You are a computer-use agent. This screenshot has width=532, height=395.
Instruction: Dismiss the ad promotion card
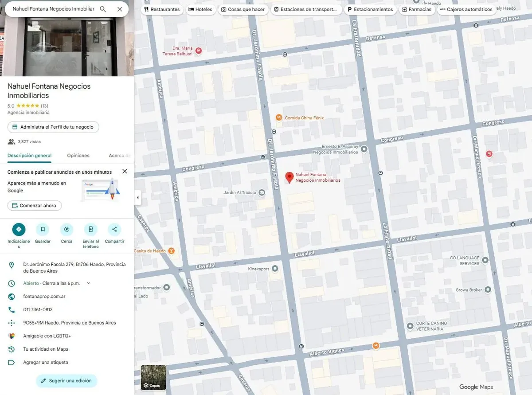[125, 171]
